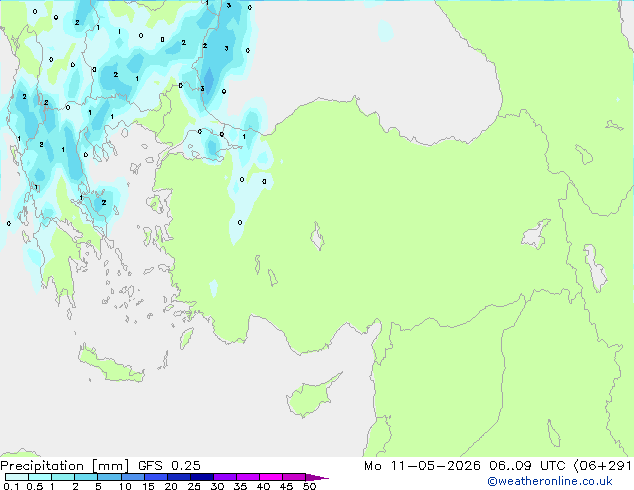Click the 'GFS 0.25' model label
Image resolution: width=634 pixels, height=490 pixels.
(169, 466)
